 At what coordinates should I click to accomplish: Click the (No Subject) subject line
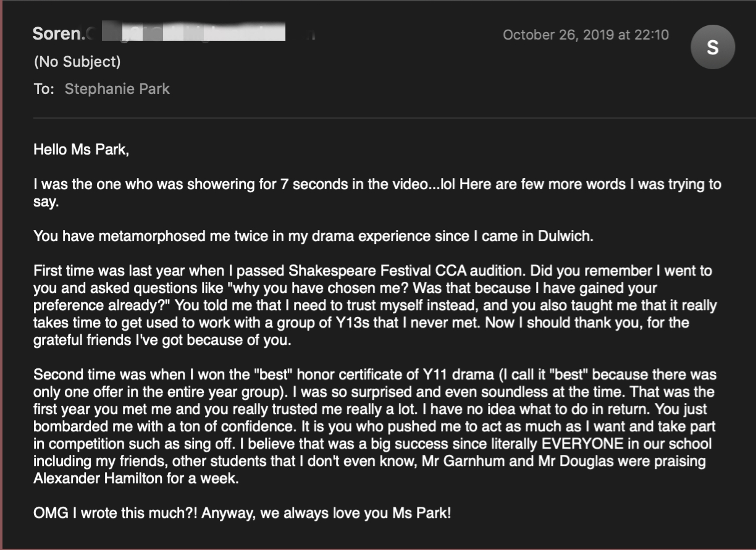[77, 62]
